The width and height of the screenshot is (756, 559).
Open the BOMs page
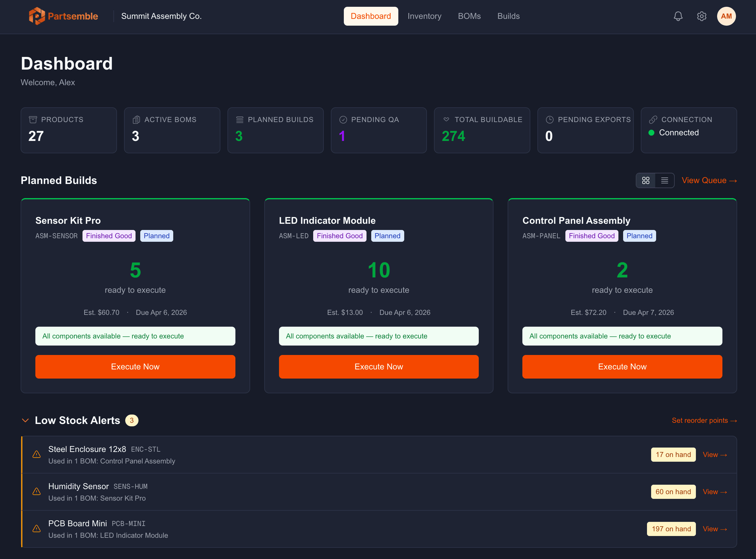point(469,16)
